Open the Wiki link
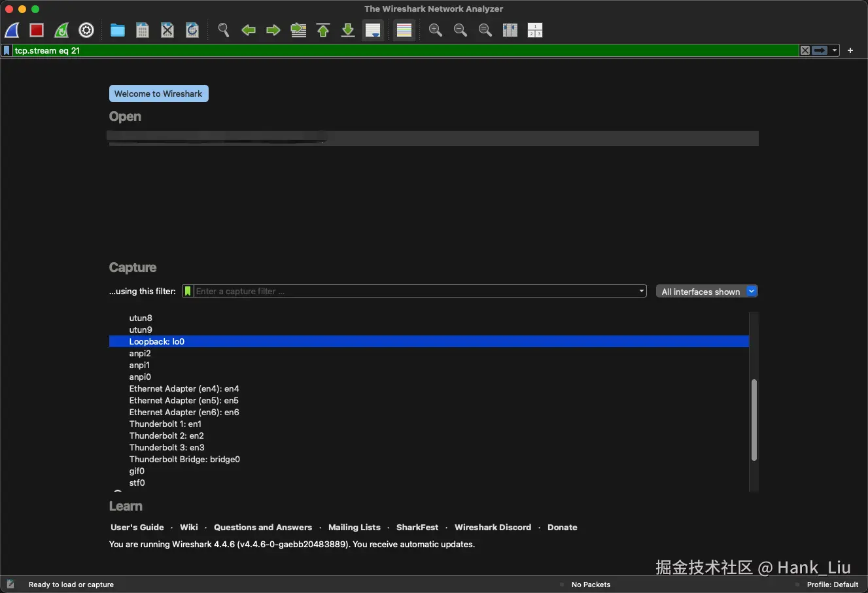Image resolution: width=868 pixels, height=593 pixels. (189, 528)
